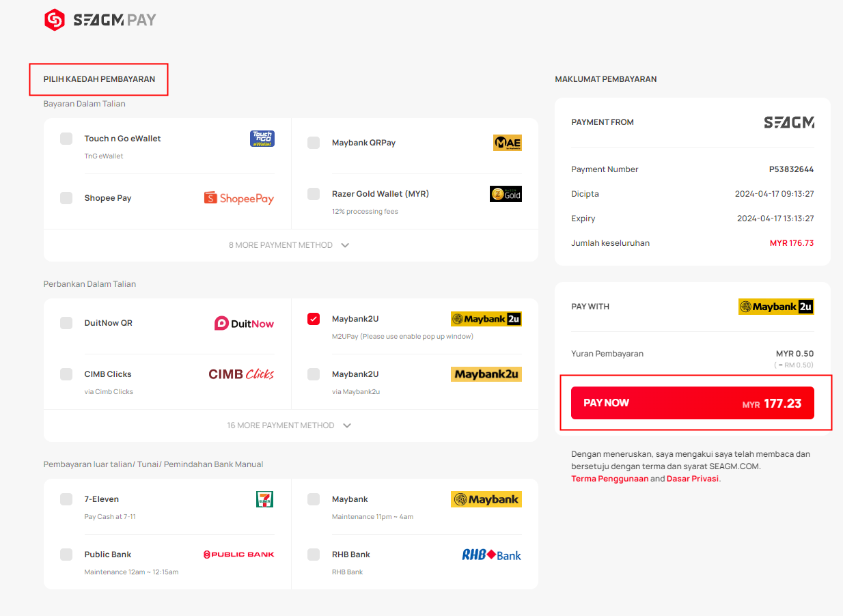Screen dimensions: 843x616
Task: Click the total amount MYR 176.73
Action: coord(792,243)
